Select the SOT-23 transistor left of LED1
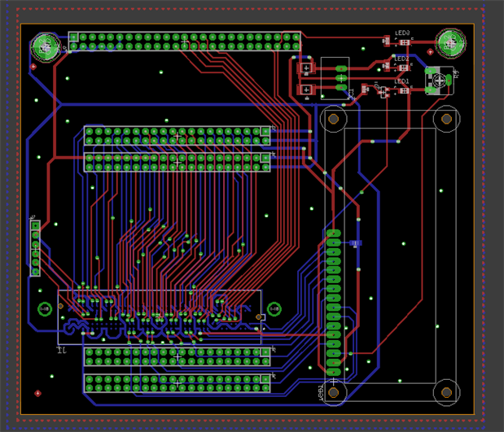The height and width of the screenshot is (432, 504). coord(383,93)
